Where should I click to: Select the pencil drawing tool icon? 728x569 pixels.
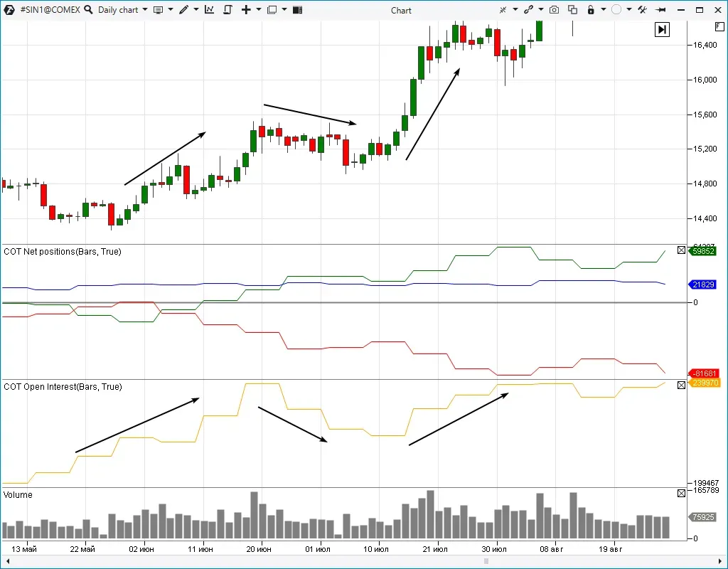coord(184,10)
